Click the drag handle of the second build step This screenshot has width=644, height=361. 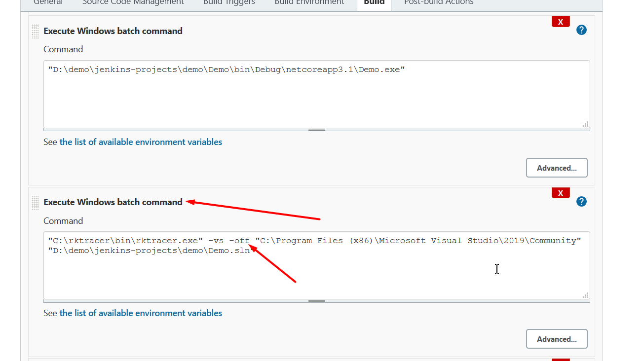point(35,202)
